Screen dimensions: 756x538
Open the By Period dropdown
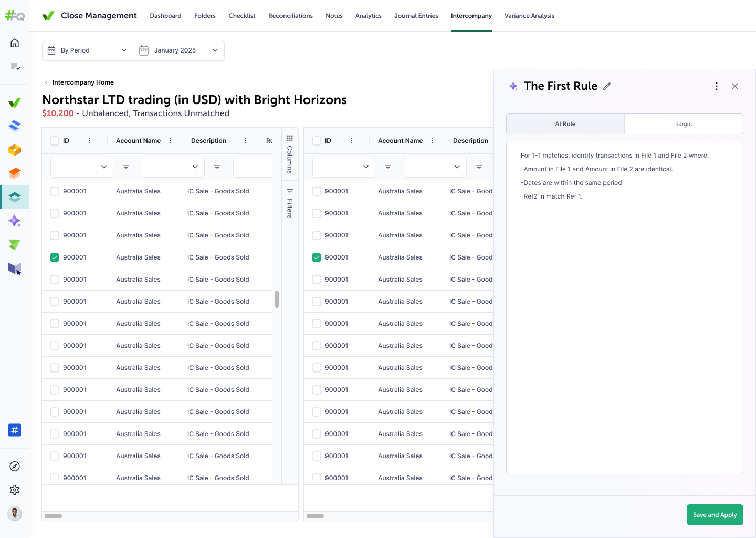tap(88, 50)
